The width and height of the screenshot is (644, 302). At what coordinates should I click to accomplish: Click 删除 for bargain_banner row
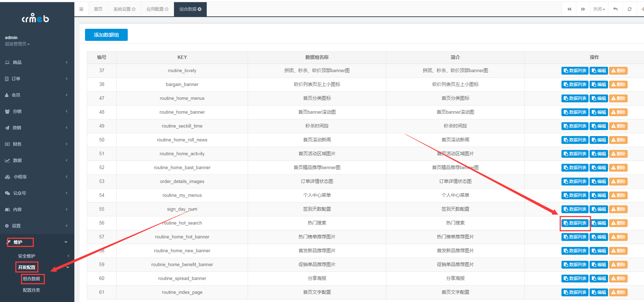[x=618, y=85]
